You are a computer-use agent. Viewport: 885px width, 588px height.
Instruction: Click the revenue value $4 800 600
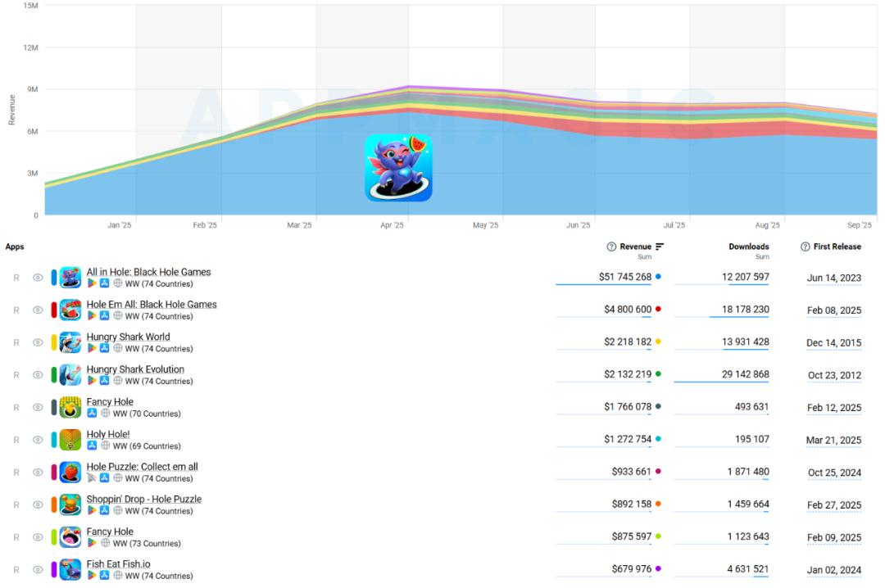point(628,310)
